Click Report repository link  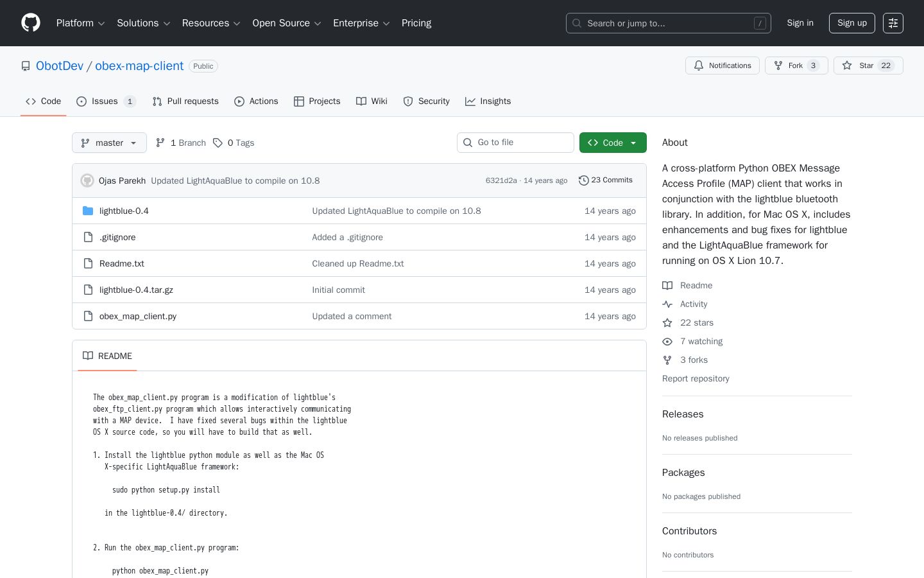pos(696,378)
